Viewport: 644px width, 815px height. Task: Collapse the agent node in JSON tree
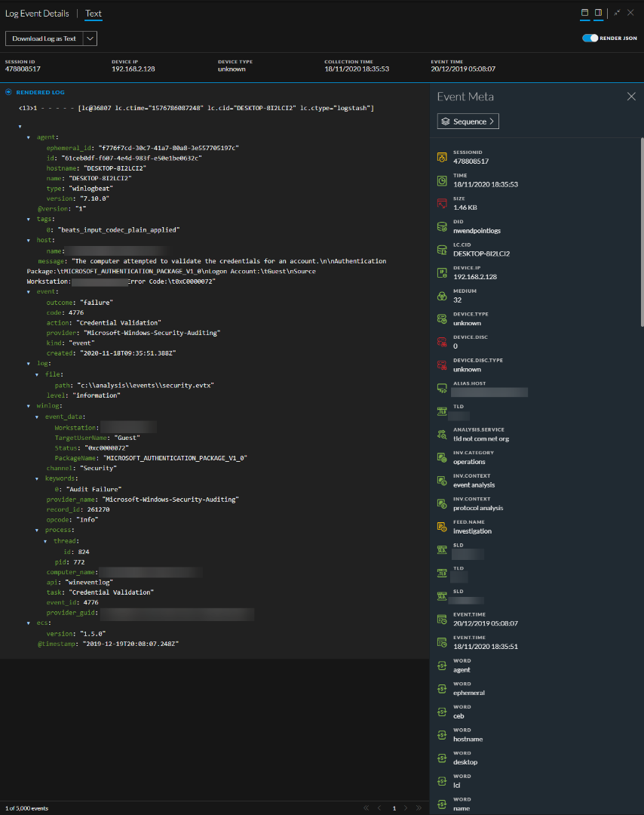tap(29, 137)
